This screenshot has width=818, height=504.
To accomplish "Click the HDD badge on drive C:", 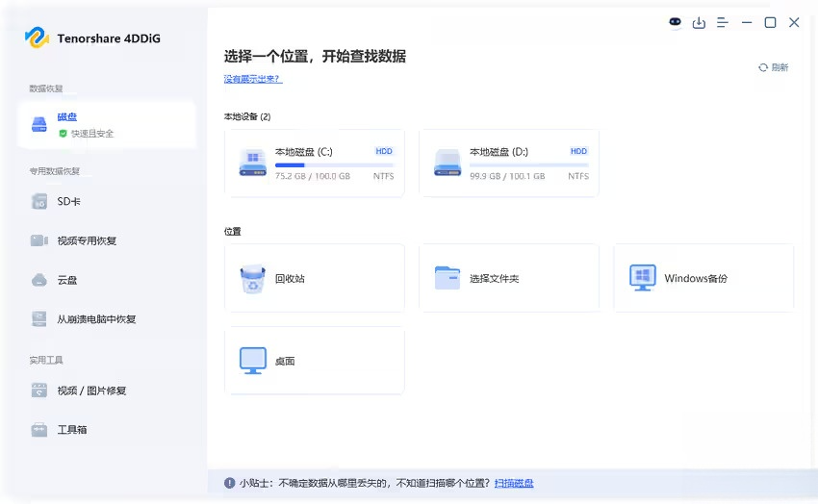I will point(384,151).
